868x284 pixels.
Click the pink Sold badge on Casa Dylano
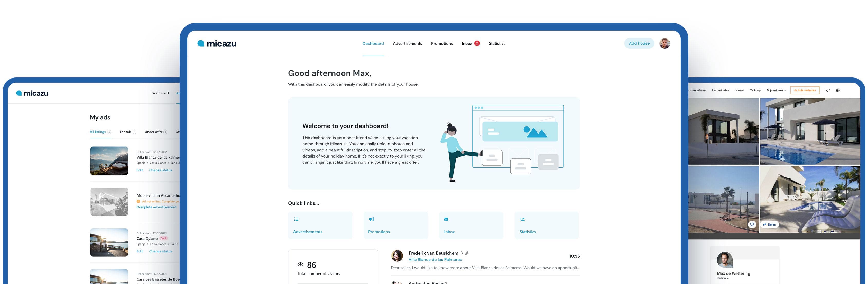(x=163, y=238)
